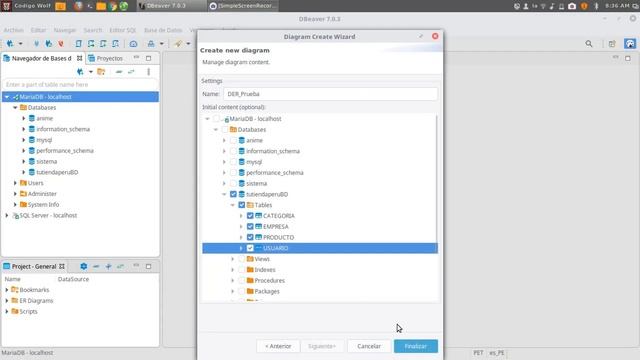Expand the EMPRESA table in wizard tree

[241, 227]
